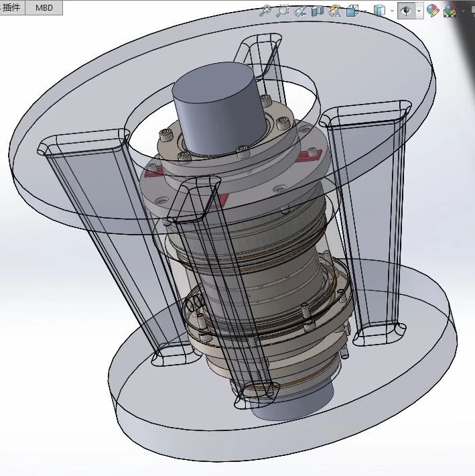
Task: Toggle the Hide/Show Items eye
Action: (x=406, y=11)
